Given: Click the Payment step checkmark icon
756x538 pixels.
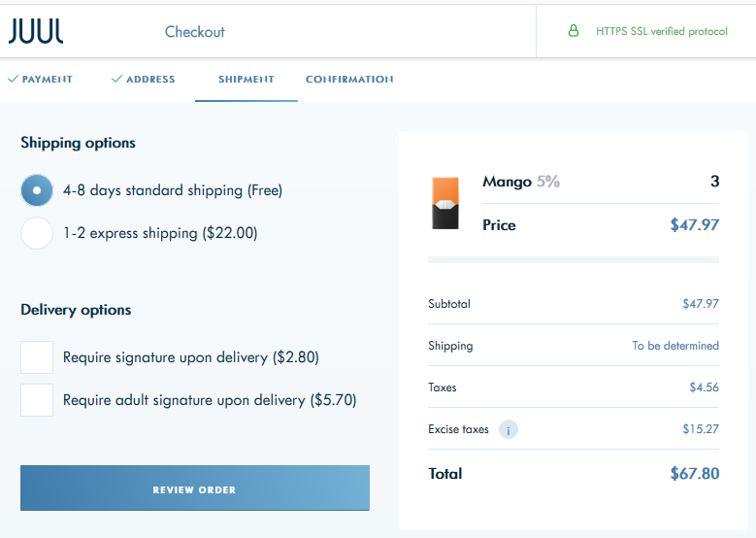Looking at the screenshot, I should click(13, 79).
